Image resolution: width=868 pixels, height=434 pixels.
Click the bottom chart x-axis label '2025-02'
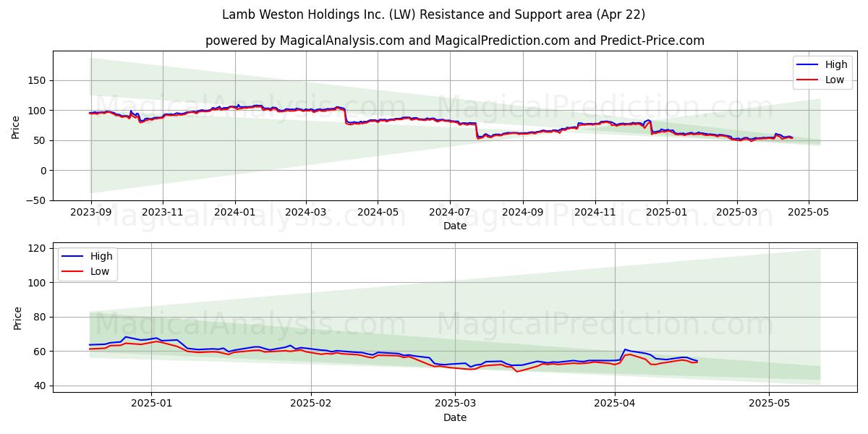click(311, 404)
